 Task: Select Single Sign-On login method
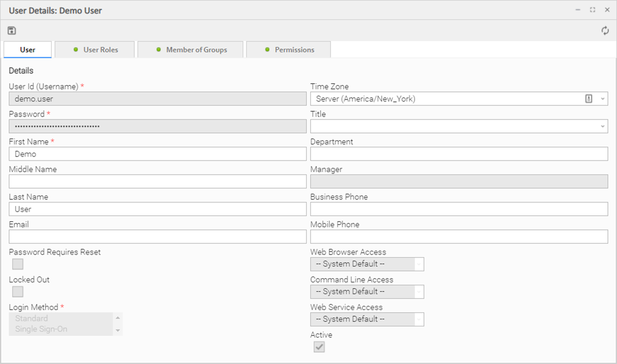coord(41,329)
